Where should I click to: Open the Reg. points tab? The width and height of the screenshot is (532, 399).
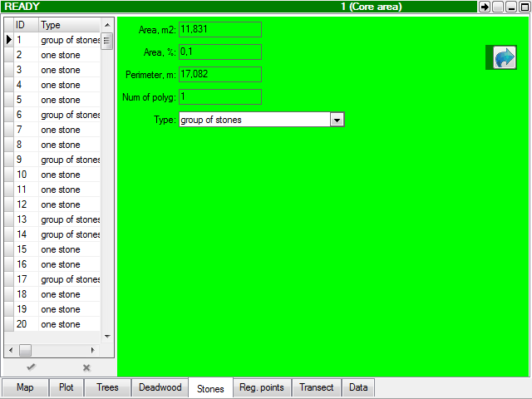pos(261,387)
